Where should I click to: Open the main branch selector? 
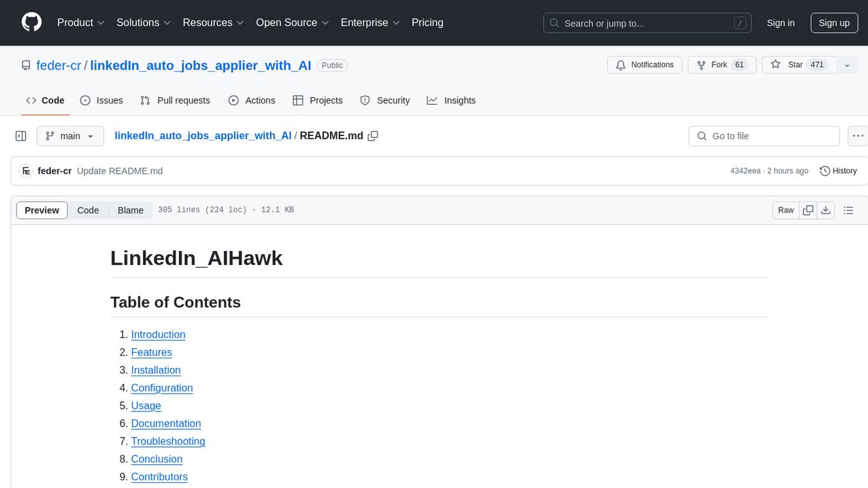click(70, 136)
